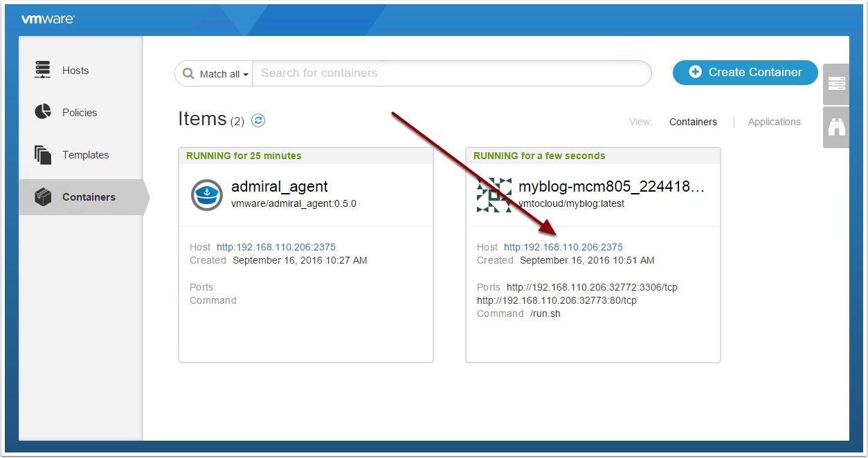The height and width of the screenshot is (458, 868).
Task: Open the myblog port 32773:80/tcp address
Action: 557,300
